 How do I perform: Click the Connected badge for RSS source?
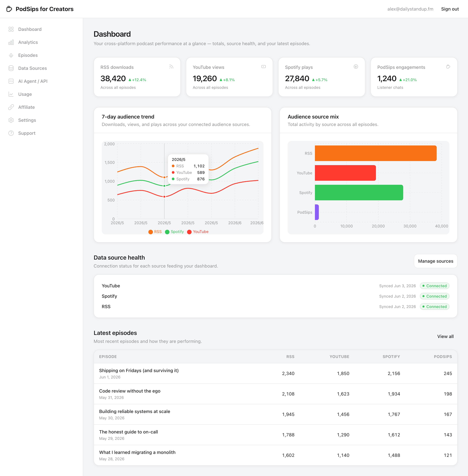pos(434,307)
